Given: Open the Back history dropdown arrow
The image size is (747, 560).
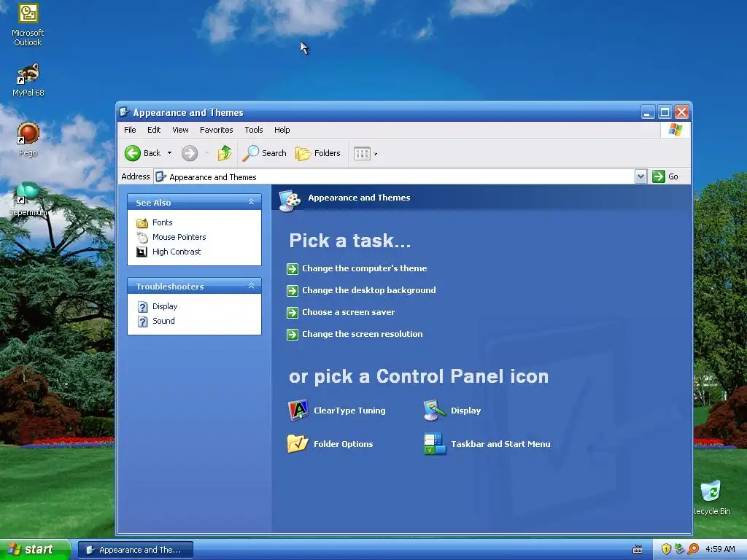Looking at the screenshot, I should click(x=169, y=153).
